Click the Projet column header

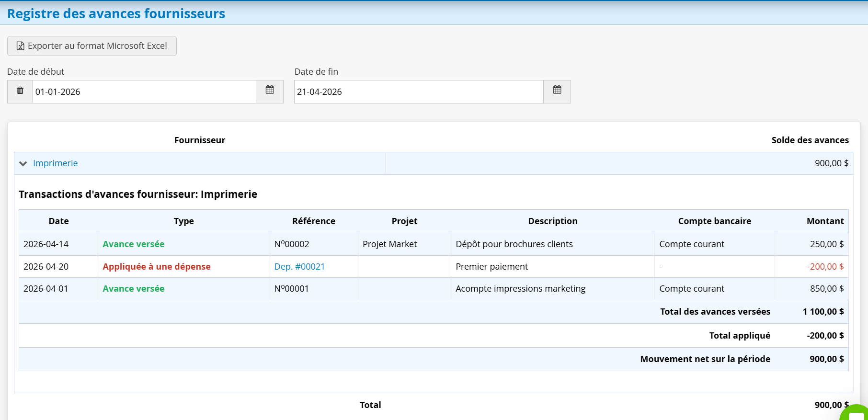404,221
